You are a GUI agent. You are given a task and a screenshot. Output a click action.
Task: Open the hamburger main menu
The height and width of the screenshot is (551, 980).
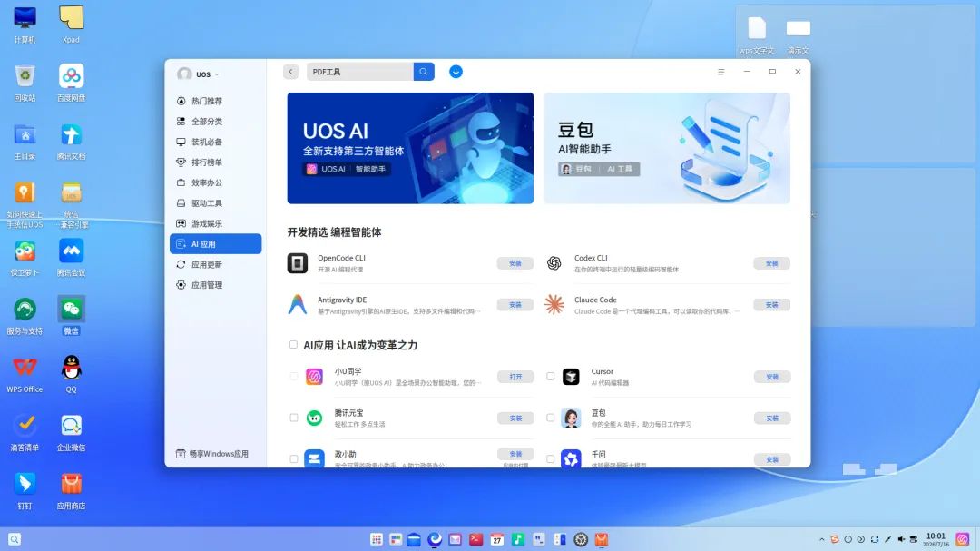point(721,72)
